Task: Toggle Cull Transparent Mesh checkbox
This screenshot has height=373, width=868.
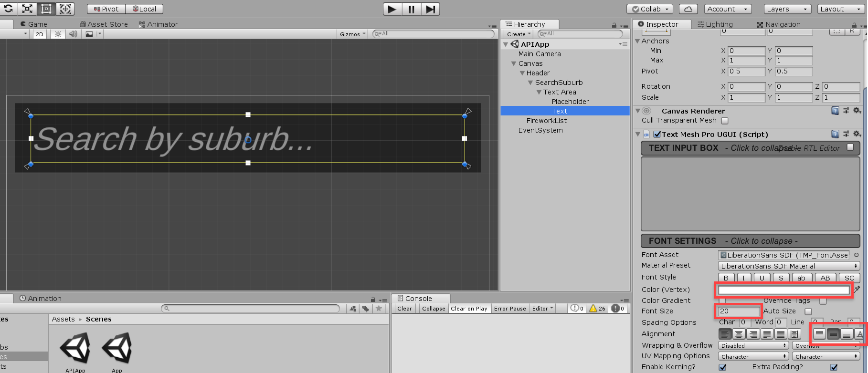Action: [725, 121]
